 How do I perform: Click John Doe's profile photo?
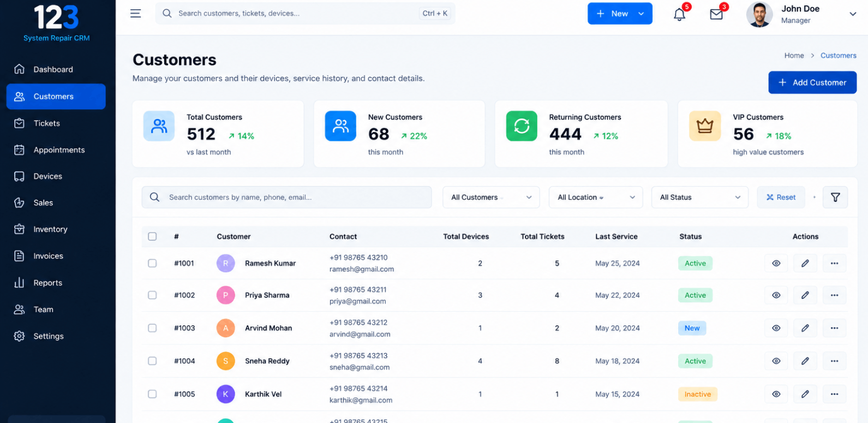(x=759, y=14)
